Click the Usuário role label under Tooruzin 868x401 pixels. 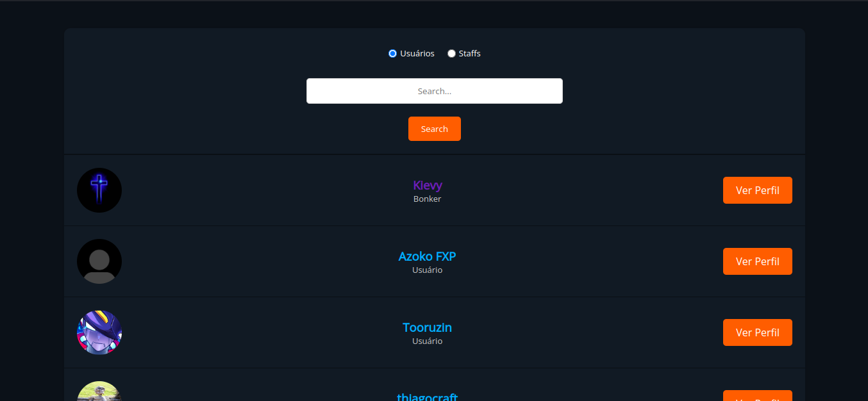(x=428, y=341)
